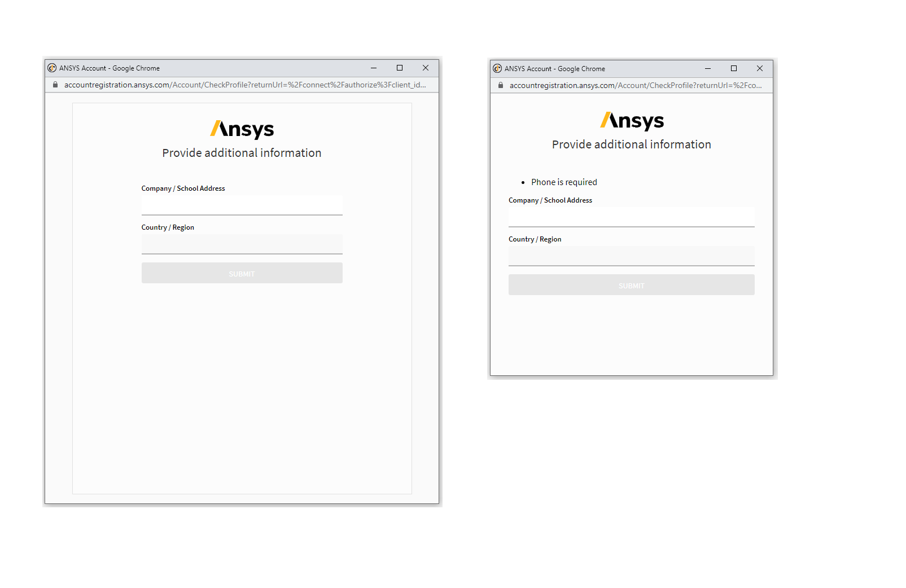The height and width of the screenshot is (588, 906).
Task: Minimize the right ANSYS Account window
Action: point(708,68)
